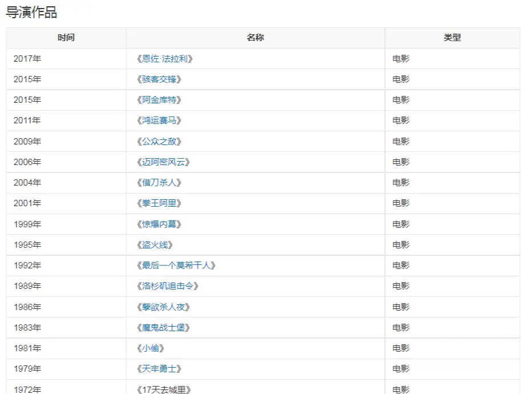Click the 名称 column header

pos(255,38)
